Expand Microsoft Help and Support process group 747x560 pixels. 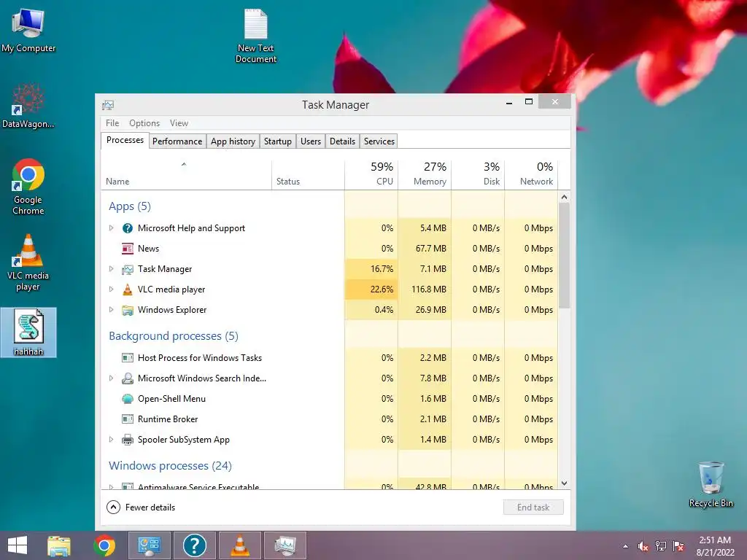pos(111,228)
